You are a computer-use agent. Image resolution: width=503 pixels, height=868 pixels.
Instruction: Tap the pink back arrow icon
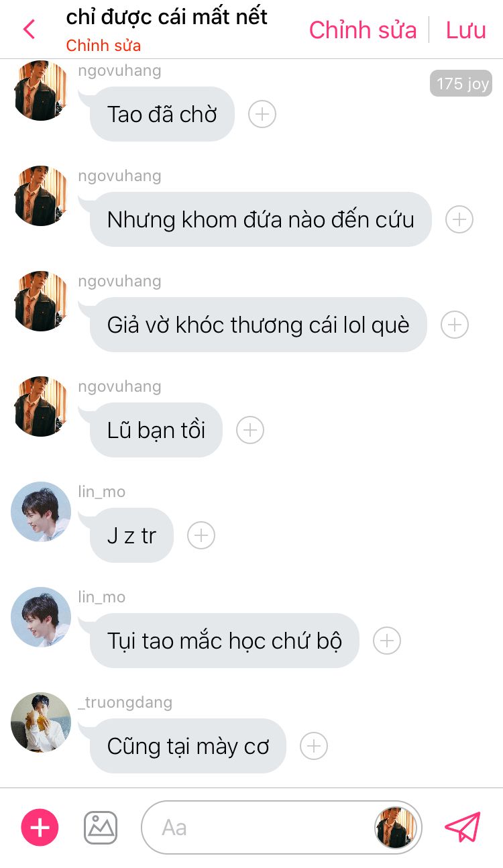[29, 30]
